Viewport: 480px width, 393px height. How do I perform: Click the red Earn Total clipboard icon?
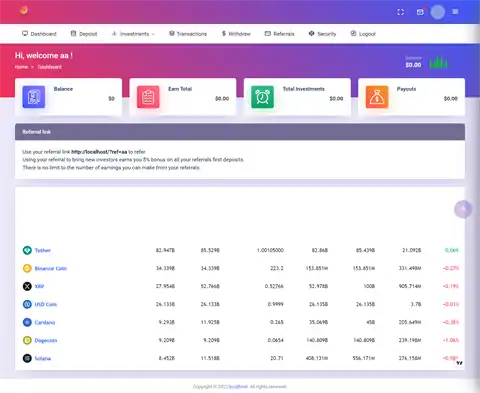coord(148,97)
